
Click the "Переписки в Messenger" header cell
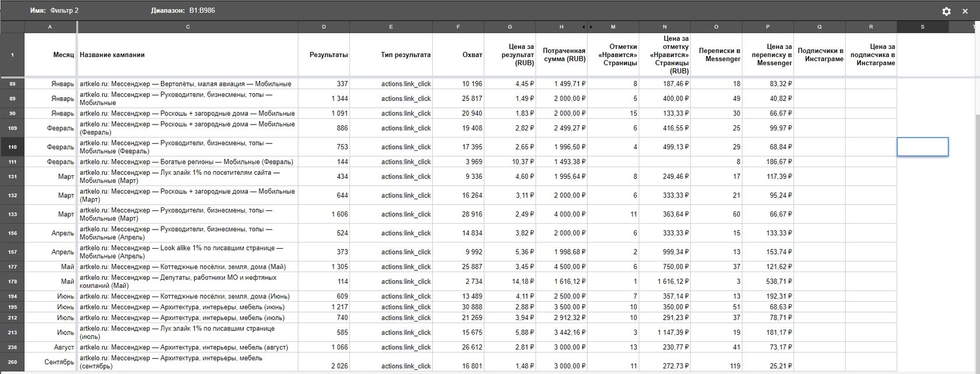(716, 55)
